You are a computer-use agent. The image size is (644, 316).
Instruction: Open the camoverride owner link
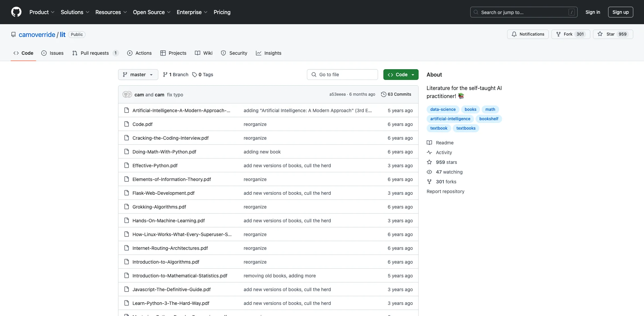pyautogui.click(x=37, y=35)
